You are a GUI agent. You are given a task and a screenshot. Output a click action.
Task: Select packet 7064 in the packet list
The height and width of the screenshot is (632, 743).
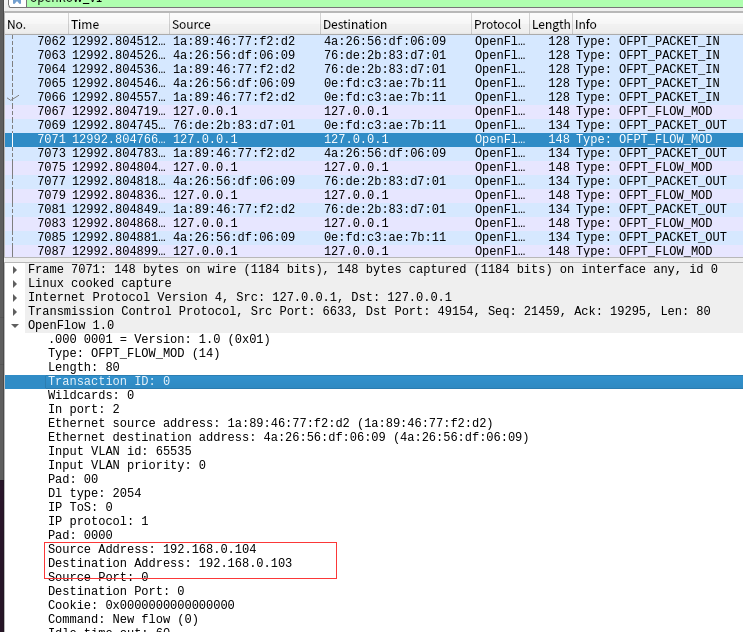tap(374, 69)
